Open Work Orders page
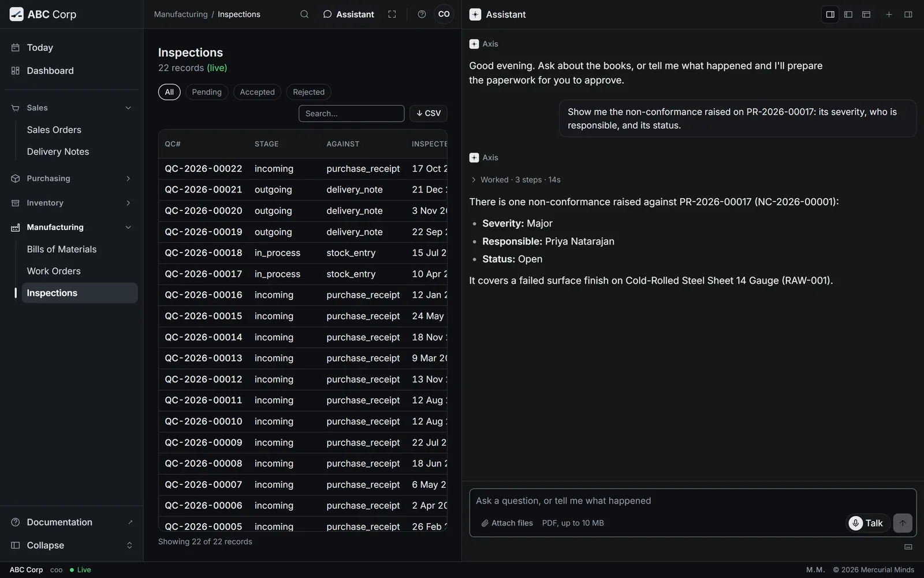The height and width of the screenshot is (578, 924). pos(80,271)
